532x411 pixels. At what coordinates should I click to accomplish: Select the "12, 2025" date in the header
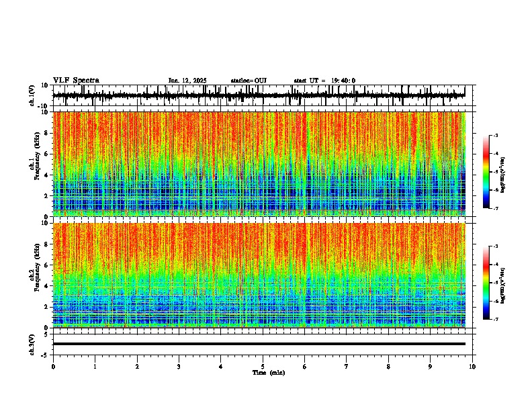pyautogui.click(x=193, y=81)
